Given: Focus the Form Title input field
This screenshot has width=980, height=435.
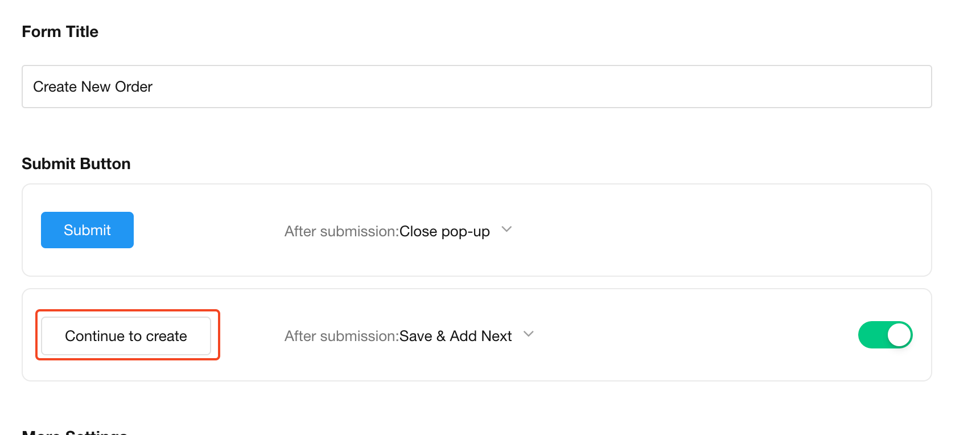Looking at the screenshot, I should coord(476,87).
